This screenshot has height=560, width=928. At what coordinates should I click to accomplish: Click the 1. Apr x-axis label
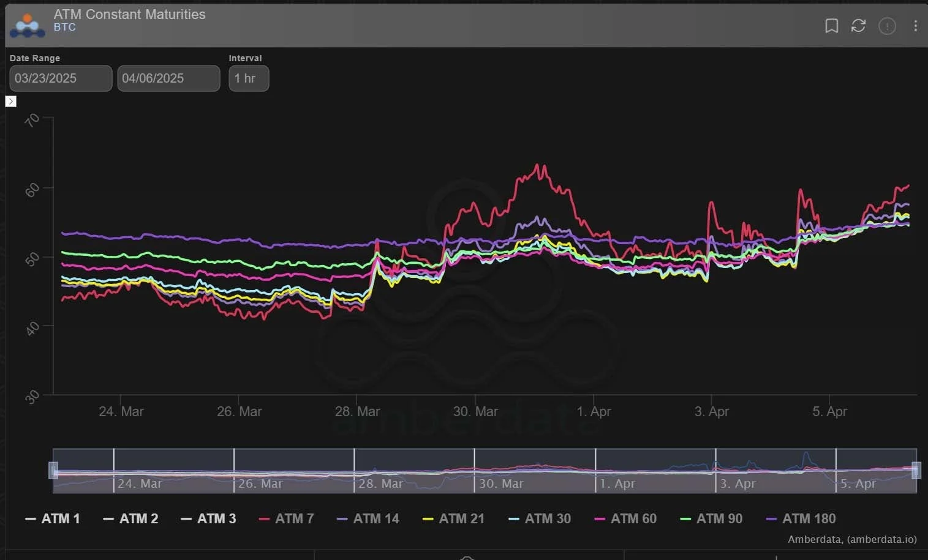click(594, 412)
